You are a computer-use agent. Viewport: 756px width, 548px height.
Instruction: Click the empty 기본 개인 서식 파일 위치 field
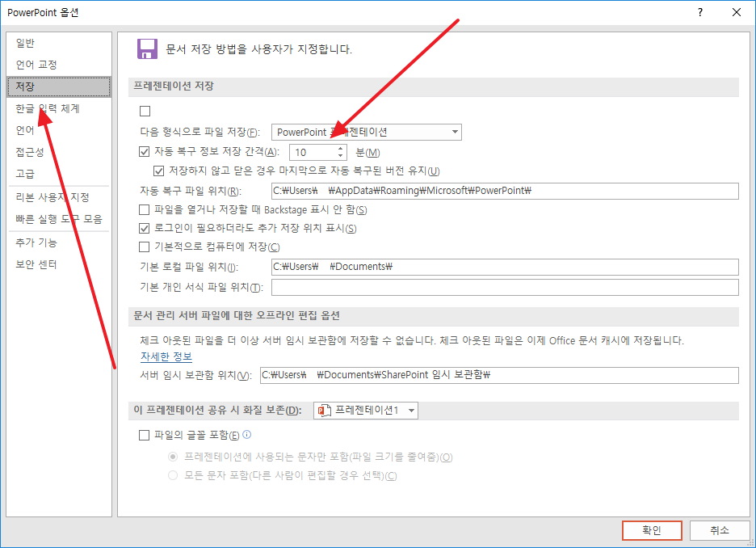[505, 288]
